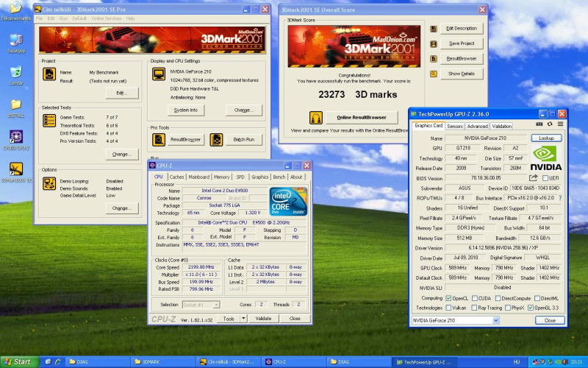588x368 pixels.
Task: Click the Options section icon in 3DMark
Action: pyautogui.click(x=49, y=183)
